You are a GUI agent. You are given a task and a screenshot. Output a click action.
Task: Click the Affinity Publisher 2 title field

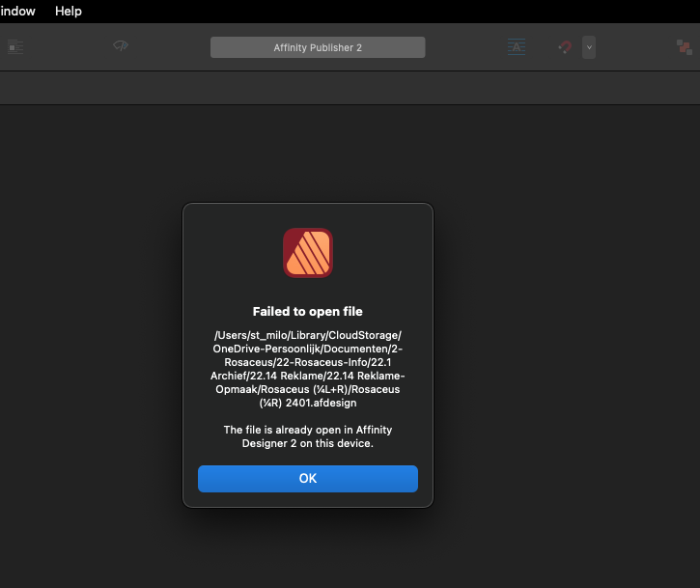coord(318,47)
